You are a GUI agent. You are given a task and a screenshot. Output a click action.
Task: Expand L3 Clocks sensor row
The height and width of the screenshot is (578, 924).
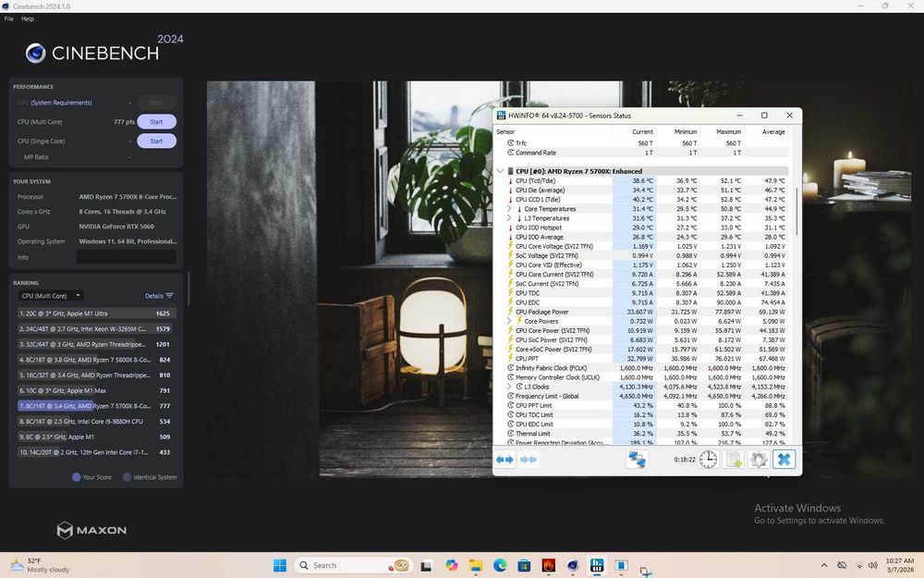pyautogui.click(x=509, y=387)
